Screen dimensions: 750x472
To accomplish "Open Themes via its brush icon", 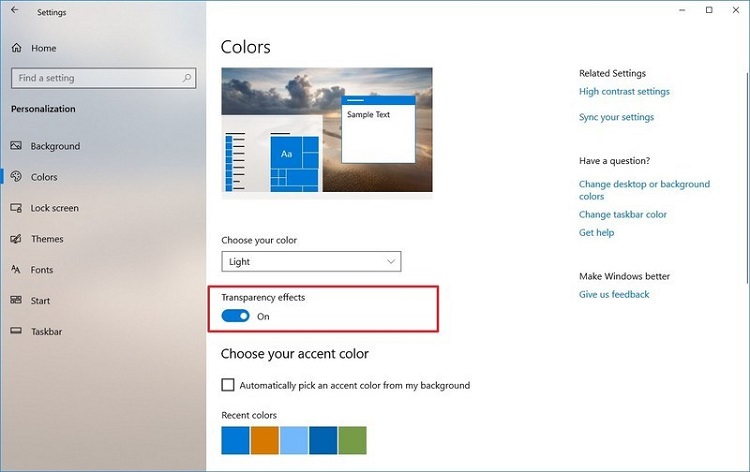I will point(16,239).
